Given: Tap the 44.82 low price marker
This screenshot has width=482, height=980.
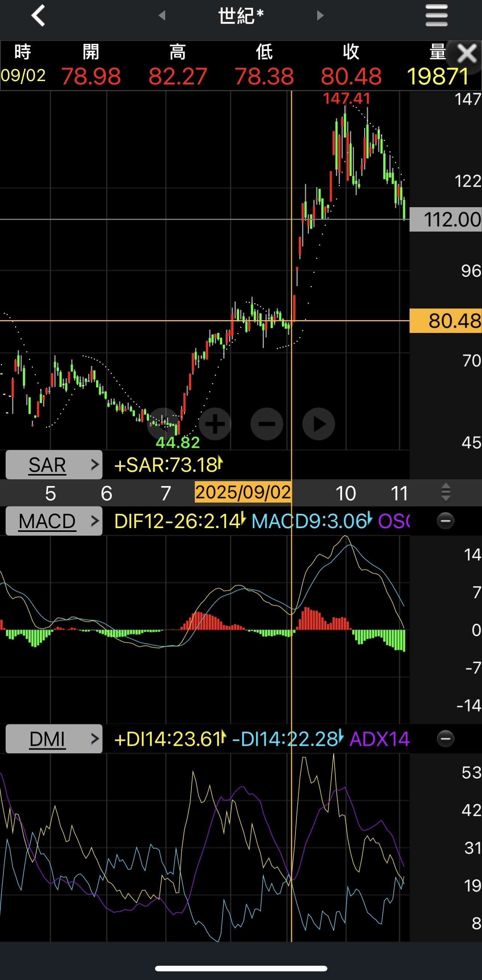Looking at the screenshot, I should coord(178,443).
